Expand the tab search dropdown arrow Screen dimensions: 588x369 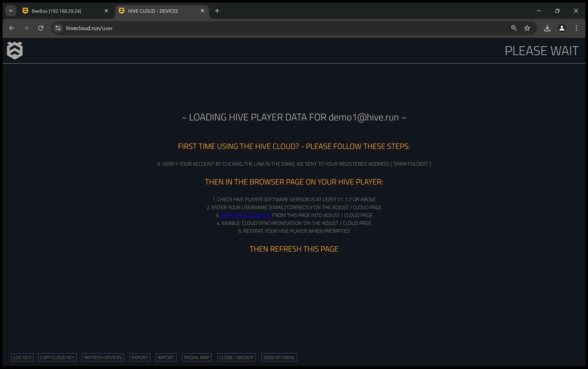(11, 11)
